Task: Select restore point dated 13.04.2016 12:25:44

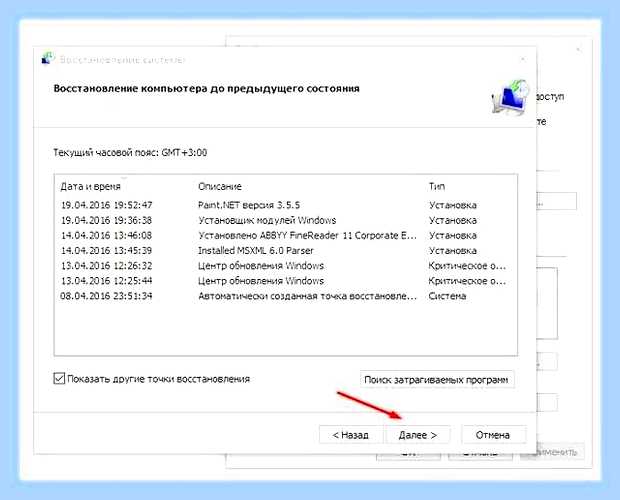Action: tap(285, 281)
